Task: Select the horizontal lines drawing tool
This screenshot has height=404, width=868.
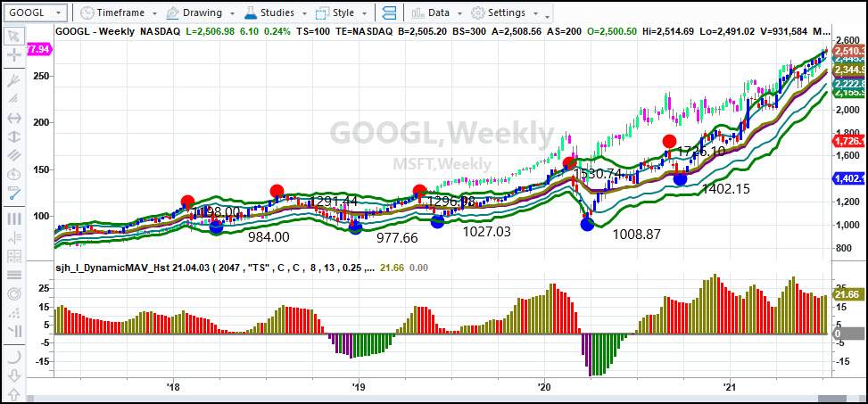Action: [14, 275]
